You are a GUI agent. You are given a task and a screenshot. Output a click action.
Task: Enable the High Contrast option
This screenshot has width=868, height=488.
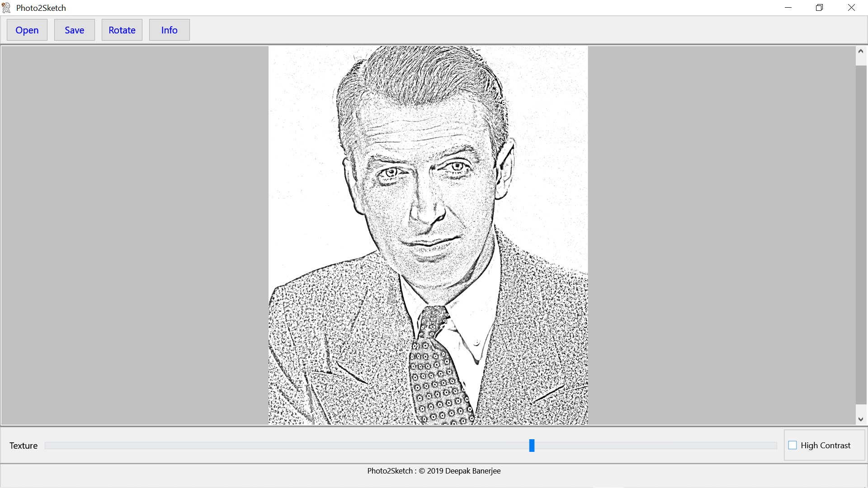[792, 445]
